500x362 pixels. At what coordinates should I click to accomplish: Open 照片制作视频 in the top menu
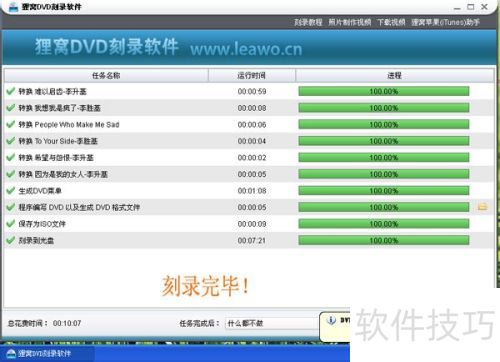(x=350, y=22)
